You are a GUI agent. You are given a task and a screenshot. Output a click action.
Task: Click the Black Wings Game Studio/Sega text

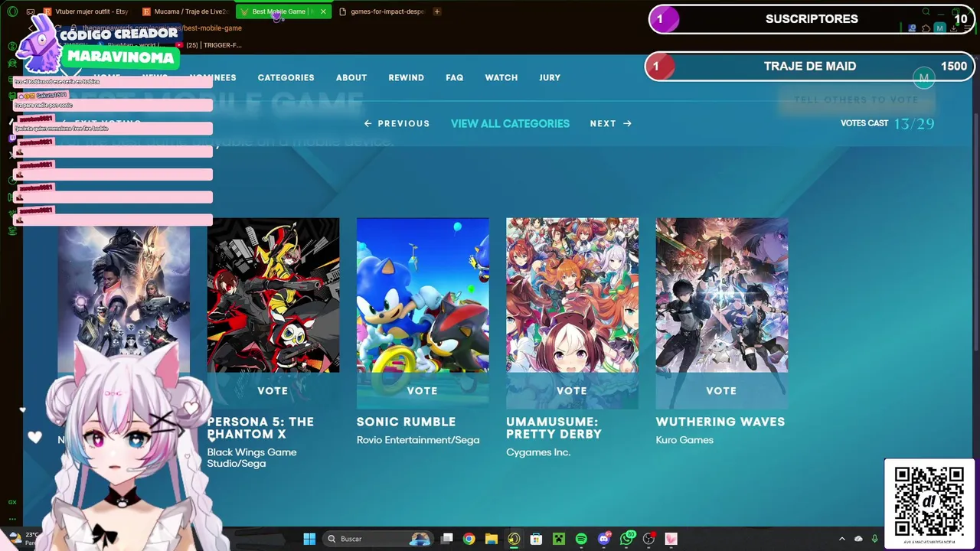coord(252,458)
